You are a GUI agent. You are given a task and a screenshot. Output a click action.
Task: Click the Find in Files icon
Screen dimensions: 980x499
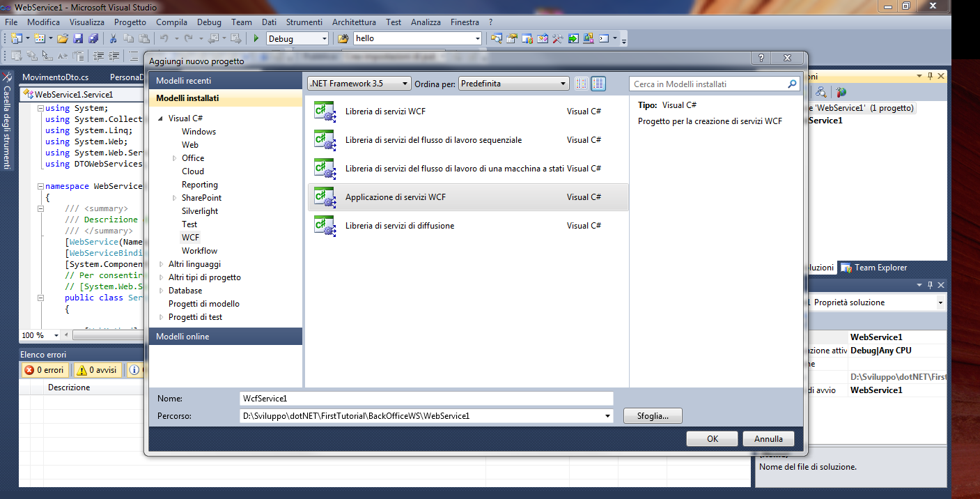pos(343,38)
